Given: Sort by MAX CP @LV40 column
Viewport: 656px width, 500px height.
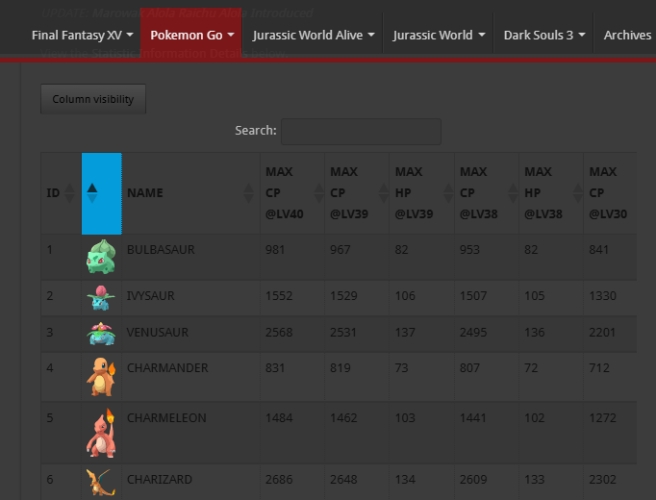Looking at the screenshot, I should (x=292, y=193).
